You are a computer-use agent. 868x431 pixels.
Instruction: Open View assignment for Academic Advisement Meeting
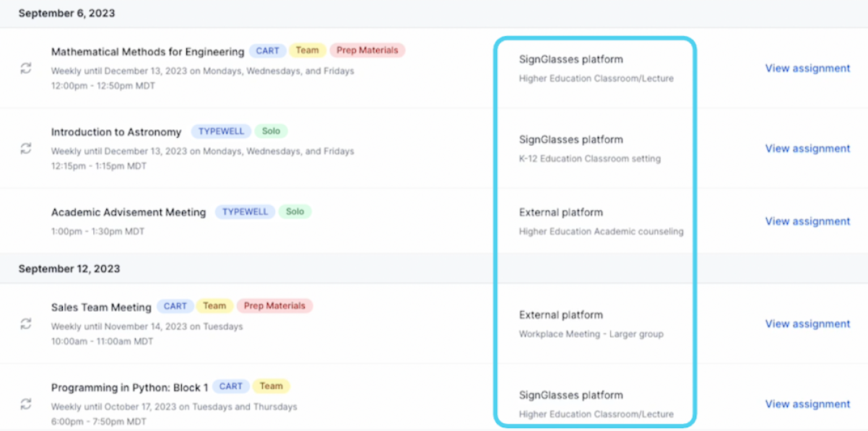tap(807, 221)
